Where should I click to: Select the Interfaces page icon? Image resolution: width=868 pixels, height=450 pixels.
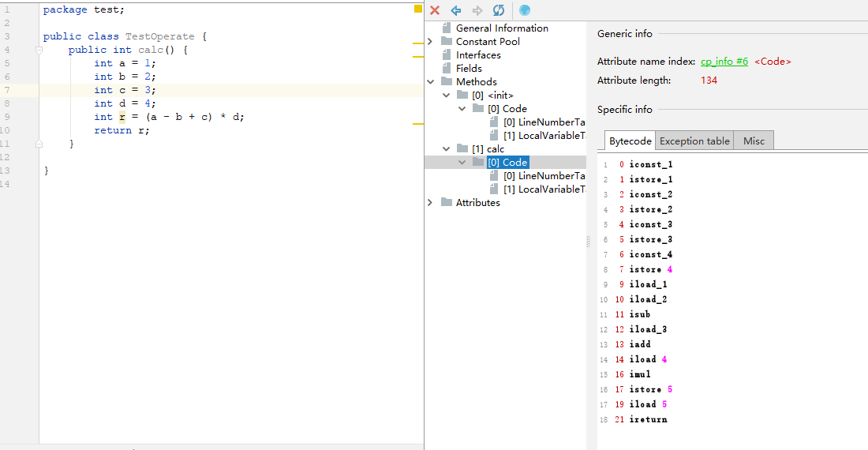[446, 54]
